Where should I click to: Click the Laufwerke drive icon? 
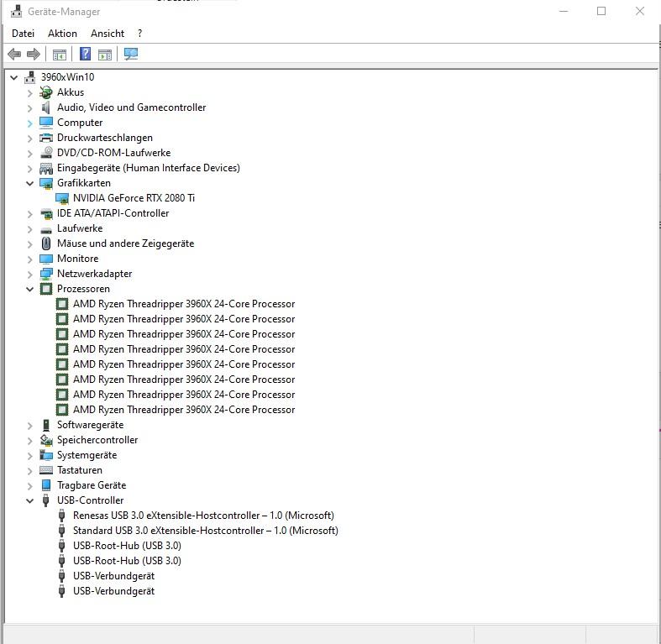(46, 230)
